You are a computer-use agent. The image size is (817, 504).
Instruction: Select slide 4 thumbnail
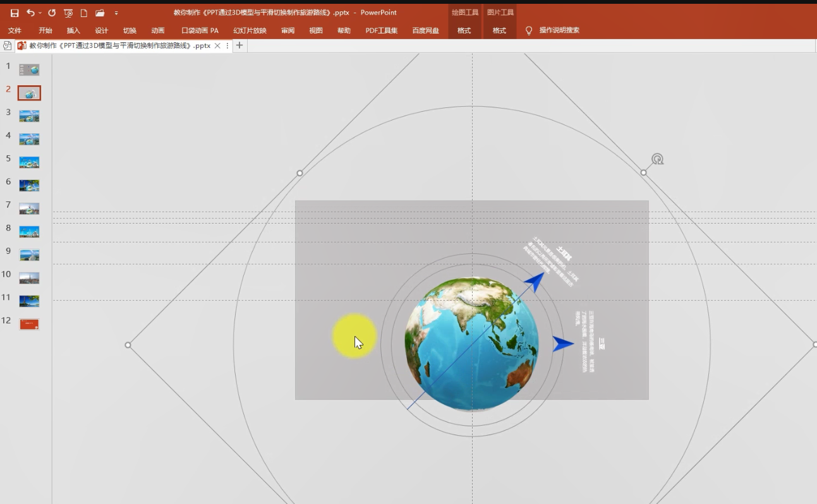[29, 139]
